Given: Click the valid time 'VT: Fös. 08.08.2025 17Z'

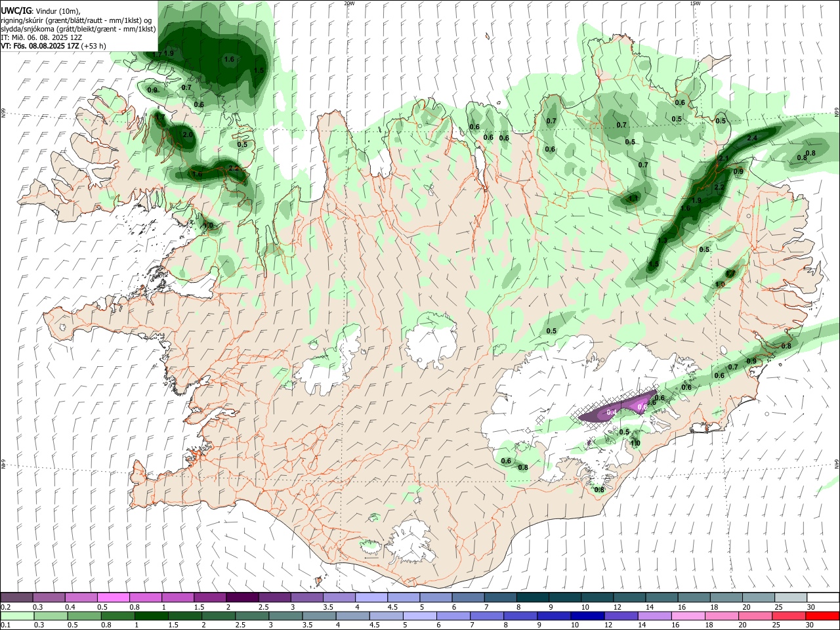Looking at the screenshot, I should point(41,46).
